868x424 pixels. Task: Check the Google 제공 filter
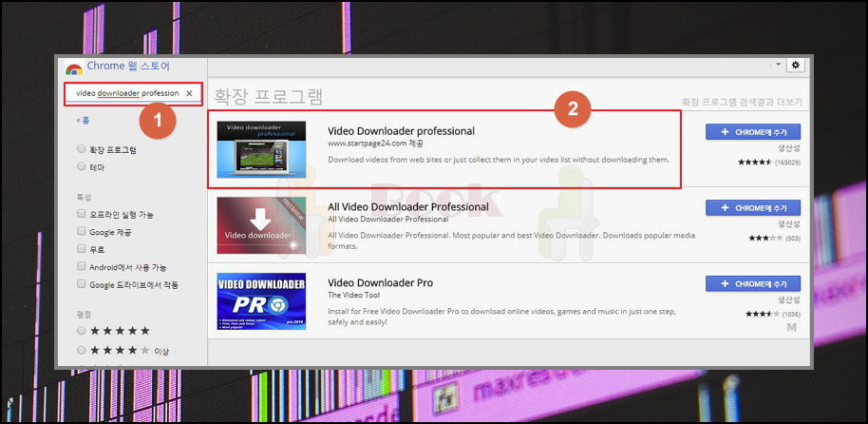[x=82, y=231]
